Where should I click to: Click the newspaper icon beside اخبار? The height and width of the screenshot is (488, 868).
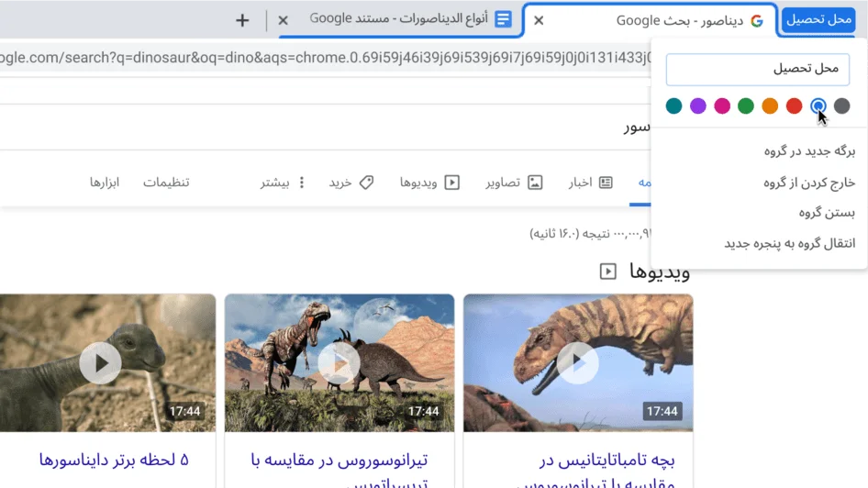606,183
